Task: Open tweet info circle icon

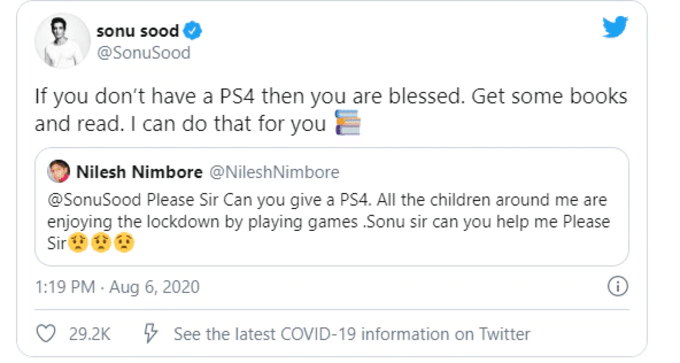Action: pyautogui.click(x=618, y=286)
